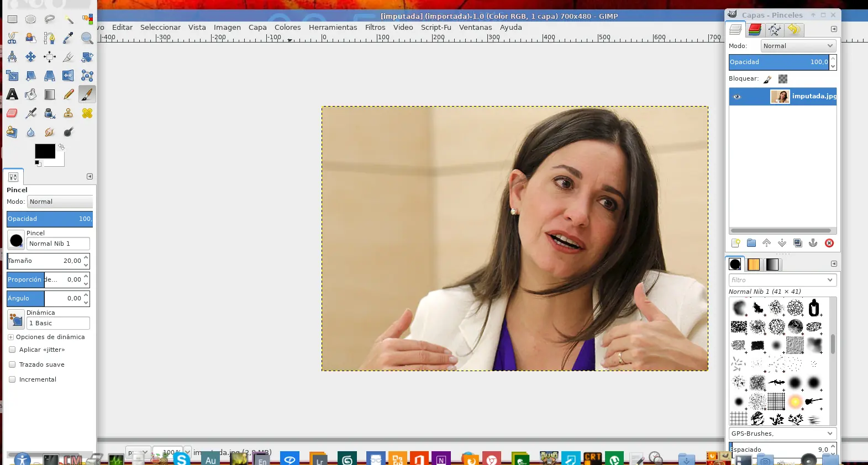Select the Scissors Select tool
The width and height of the screenshot is (868, 465).
point(12,38)
